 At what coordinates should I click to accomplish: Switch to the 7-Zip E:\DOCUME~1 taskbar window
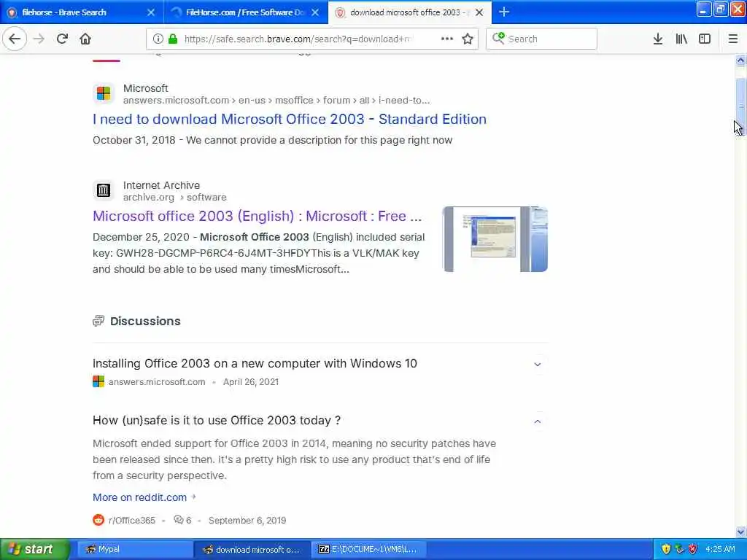coord(369,549)
